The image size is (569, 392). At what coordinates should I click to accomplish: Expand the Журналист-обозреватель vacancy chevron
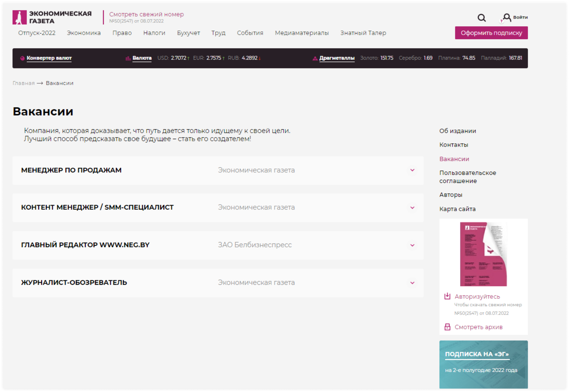412,283
